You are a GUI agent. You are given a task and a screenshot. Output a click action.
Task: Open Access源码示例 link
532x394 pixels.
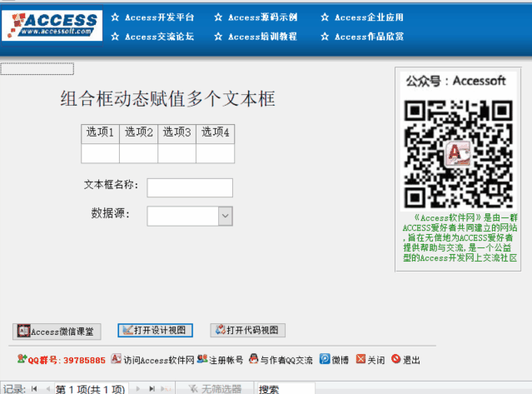(x=262, y=17)
